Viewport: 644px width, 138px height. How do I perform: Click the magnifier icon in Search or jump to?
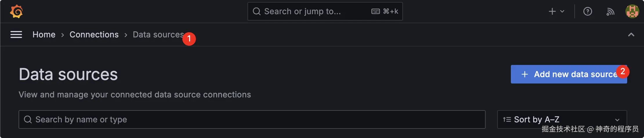[256, 12]
